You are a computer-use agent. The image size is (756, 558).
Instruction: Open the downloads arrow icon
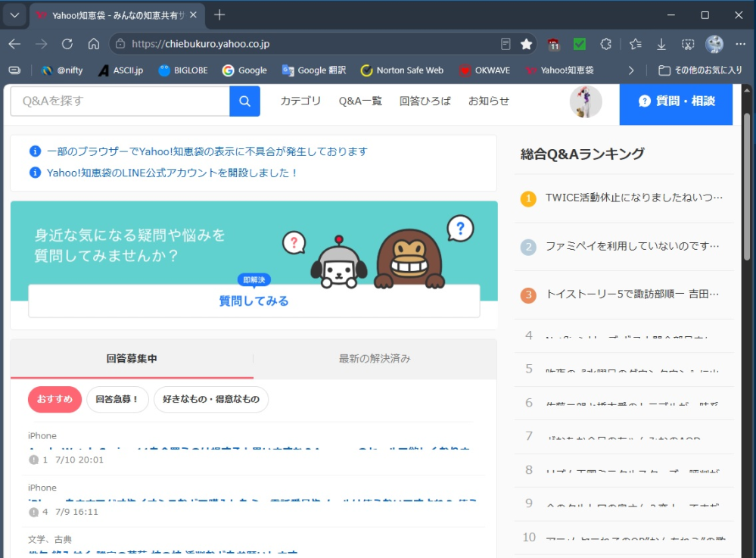661,45
